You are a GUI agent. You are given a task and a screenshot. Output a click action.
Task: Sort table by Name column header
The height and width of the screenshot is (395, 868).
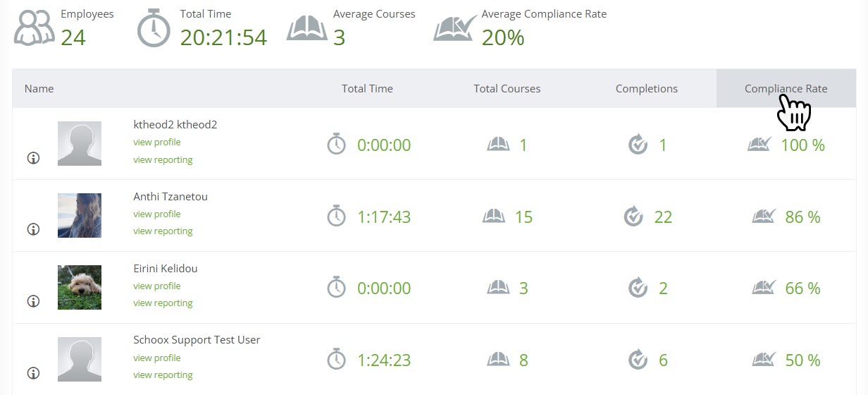click(x=39, y=89)
